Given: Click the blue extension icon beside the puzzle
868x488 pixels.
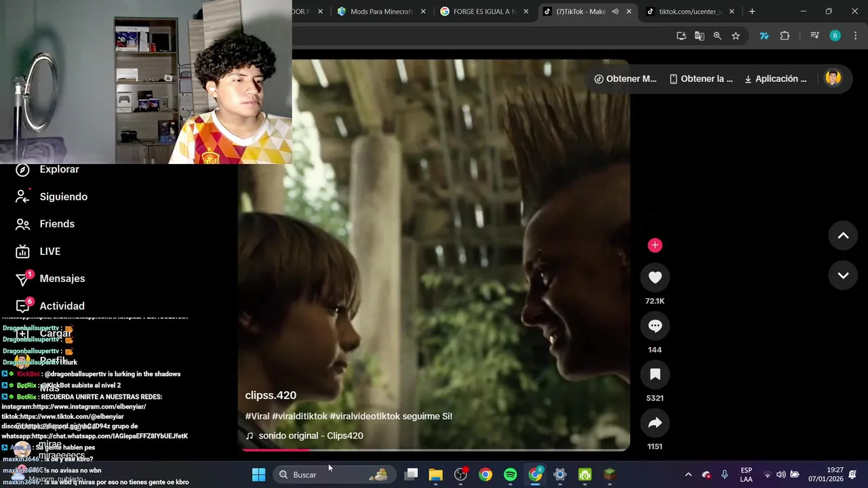Looking at the screenshot, I should (x=764, y=36).
